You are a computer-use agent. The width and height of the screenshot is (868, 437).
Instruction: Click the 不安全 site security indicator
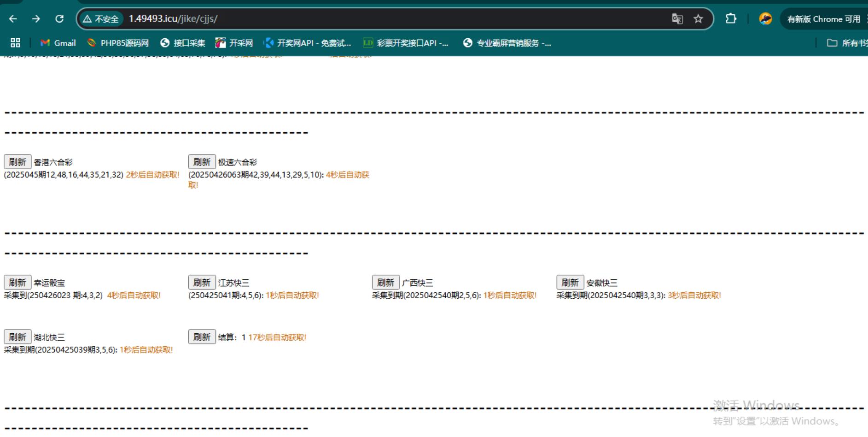tap(101, 19)
